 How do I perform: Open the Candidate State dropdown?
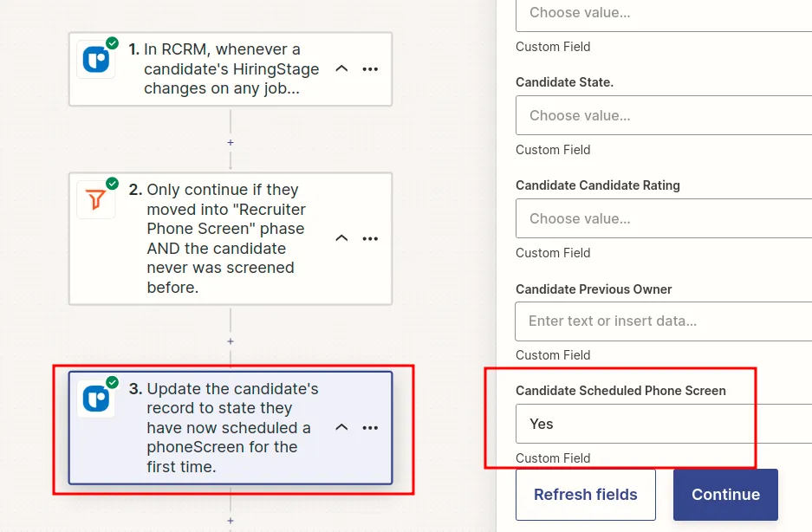[663, 115]
